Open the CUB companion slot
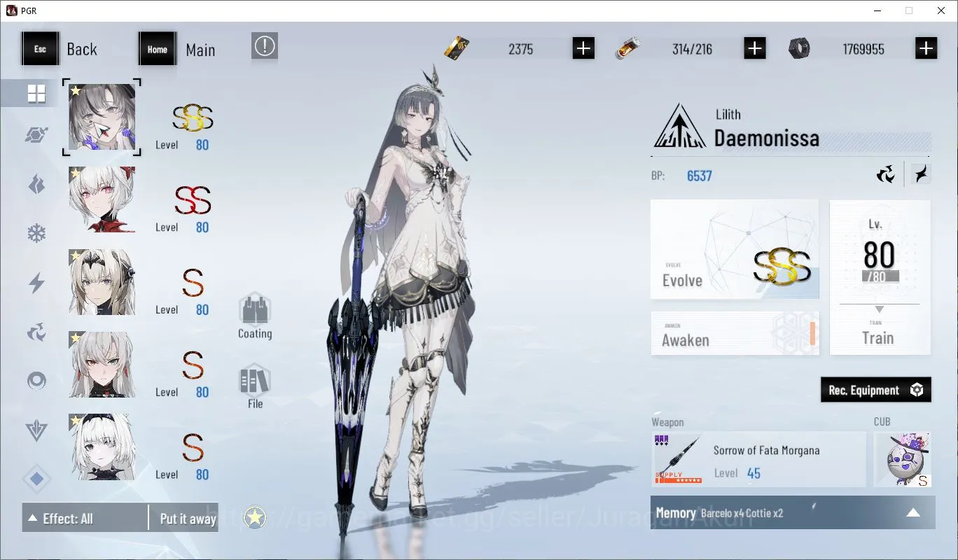958x560 pixels. 903,459
